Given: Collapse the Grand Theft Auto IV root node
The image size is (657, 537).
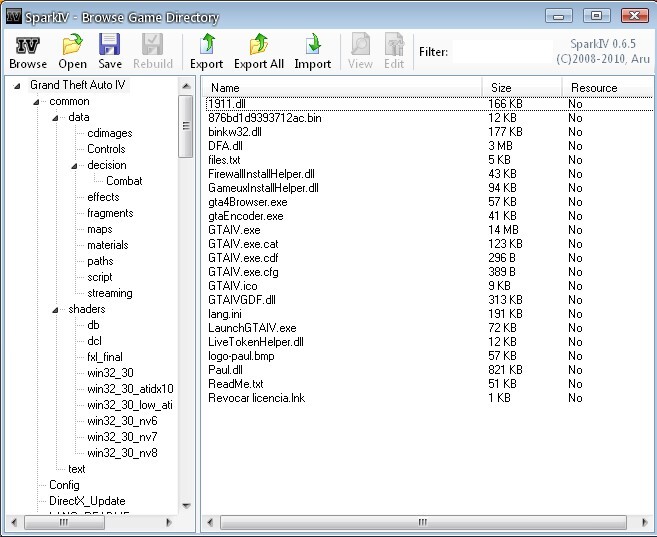Looking at the screenshot, I should [x=17, y=86].
